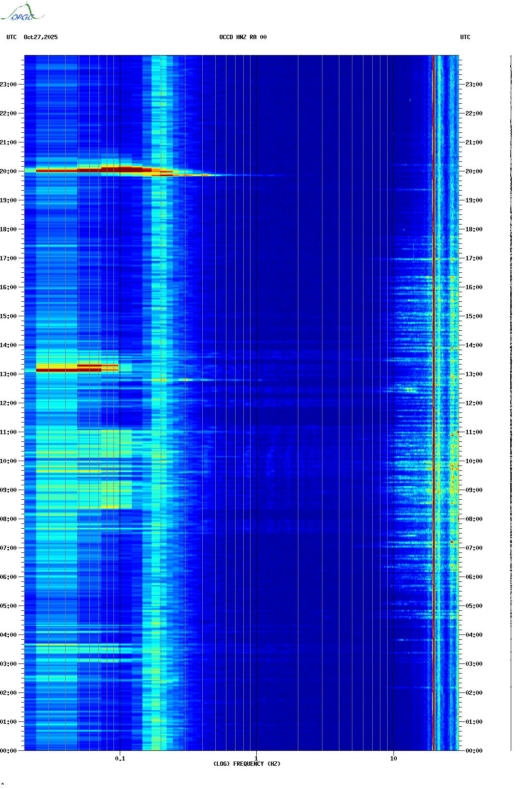Click the 05:00 label on left time axis
Viewport: 532px width, 789px height.
[x=8, y=606]
